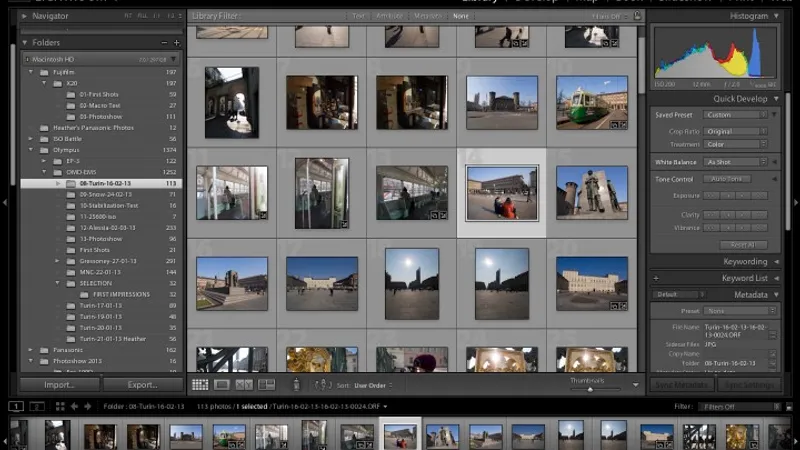Go forward with filmstrip right arrow
This screenshot has width=800, height=450.
click(x=88, y=407)
